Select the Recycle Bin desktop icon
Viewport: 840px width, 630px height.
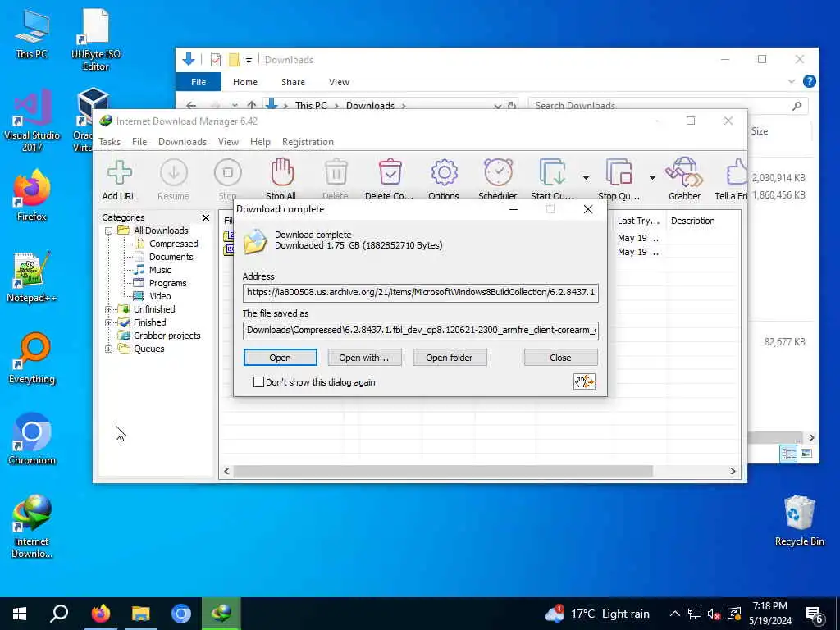(x=799, y=521)
